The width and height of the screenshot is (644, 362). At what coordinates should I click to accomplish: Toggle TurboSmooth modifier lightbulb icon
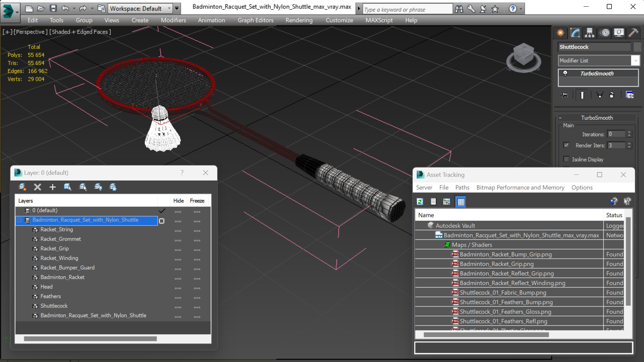tap(565, 73)
